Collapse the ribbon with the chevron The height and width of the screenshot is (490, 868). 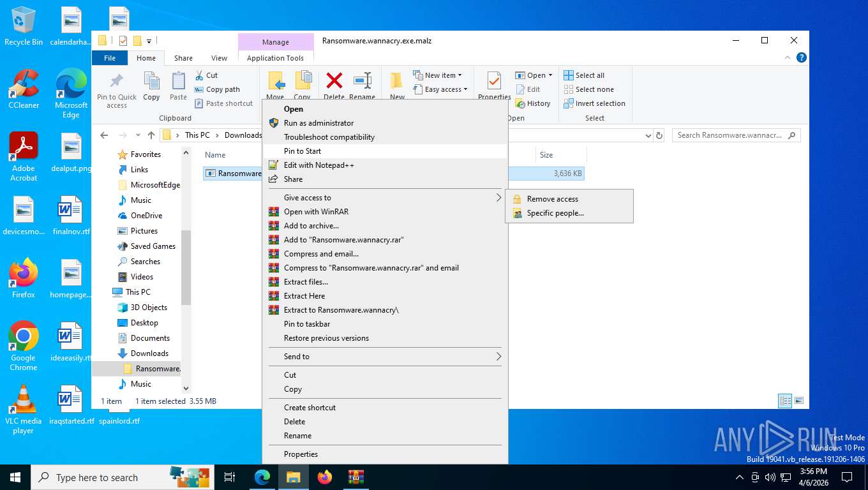click(788, 57)
